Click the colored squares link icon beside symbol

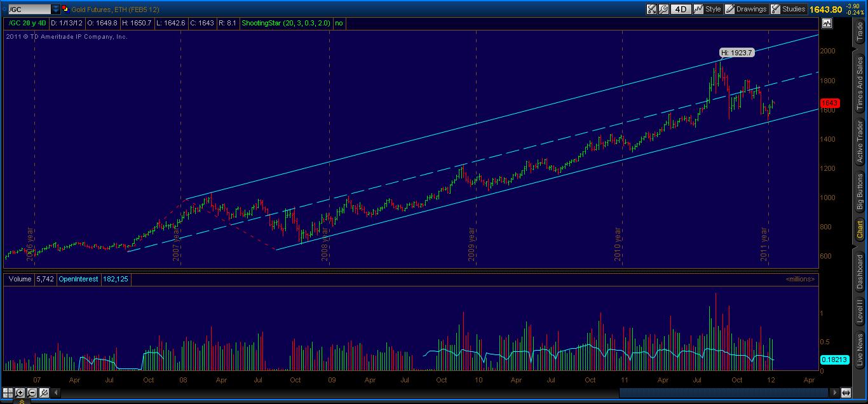click(65, 10)
